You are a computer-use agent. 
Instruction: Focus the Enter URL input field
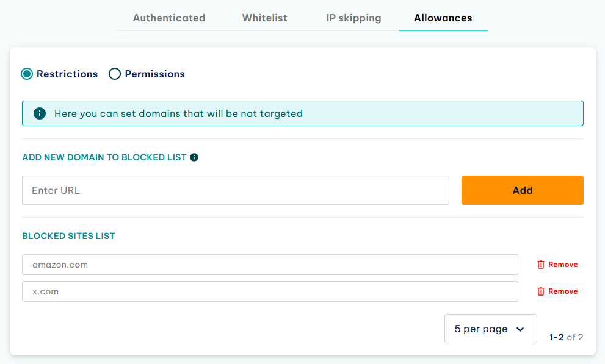click(x=236, y=190)
